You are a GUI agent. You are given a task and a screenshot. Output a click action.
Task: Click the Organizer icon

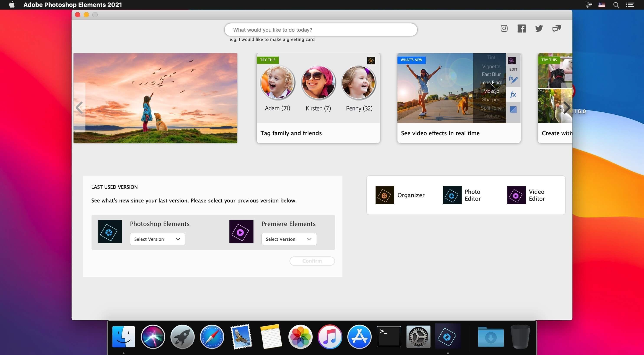384,195
